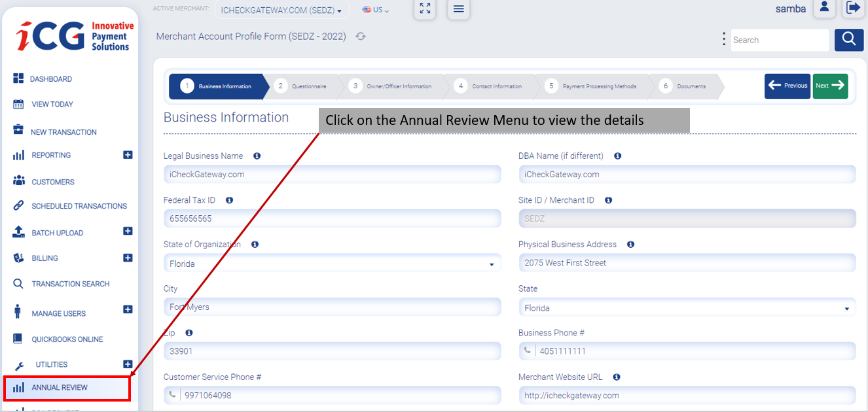
Task: Click the Search input field
Action: tap(780, 40)
